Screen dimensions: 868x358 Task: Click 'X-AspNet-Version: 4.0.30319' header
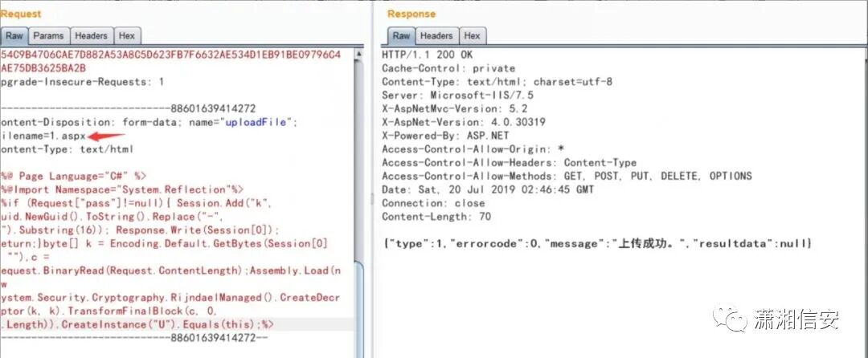464,122
